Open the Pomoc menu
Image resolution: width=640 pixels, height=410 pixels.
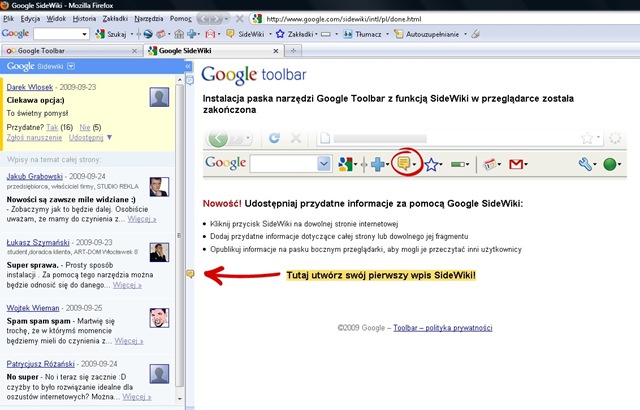(180, 18)
